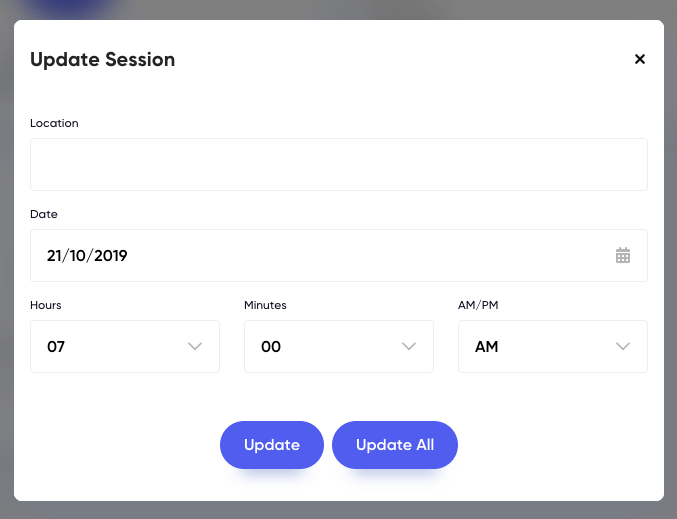Click the Update Session dialog title
This screenshot has width=677, height=519.
point(103,60)
